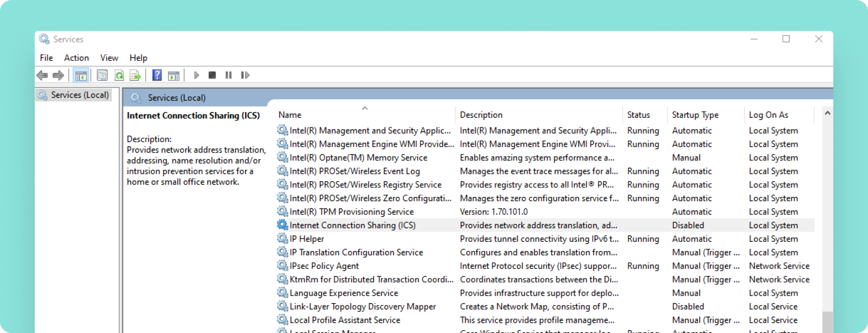
Task: Open the Help menu
Action: pyautogui.click(x=138, y=58)
